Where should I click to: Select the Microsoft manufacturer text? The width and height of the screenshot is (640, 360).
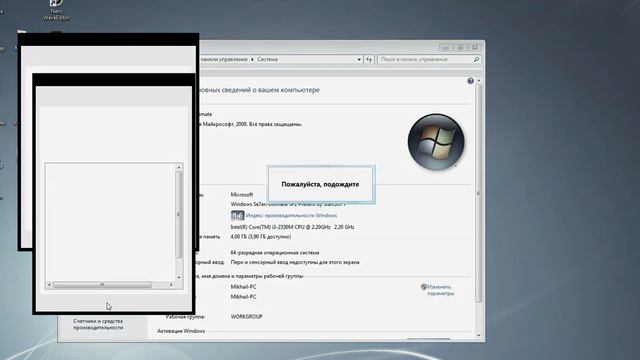pyautogui.click(x=242, y=195)
